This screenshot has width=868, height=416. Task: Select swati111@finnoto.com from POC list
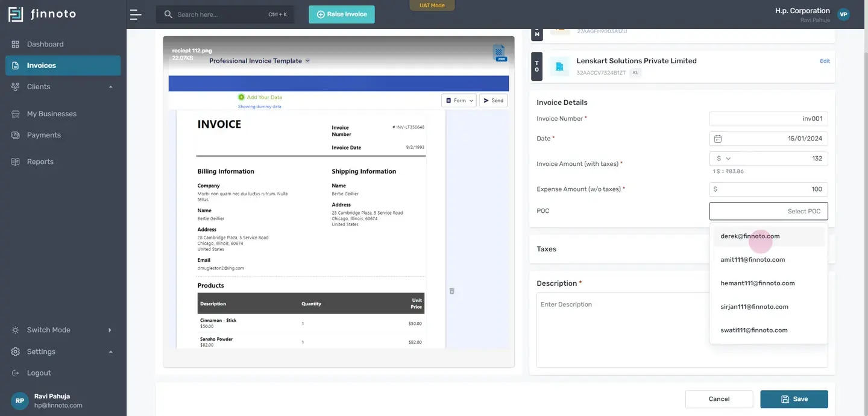coord(769,330)
